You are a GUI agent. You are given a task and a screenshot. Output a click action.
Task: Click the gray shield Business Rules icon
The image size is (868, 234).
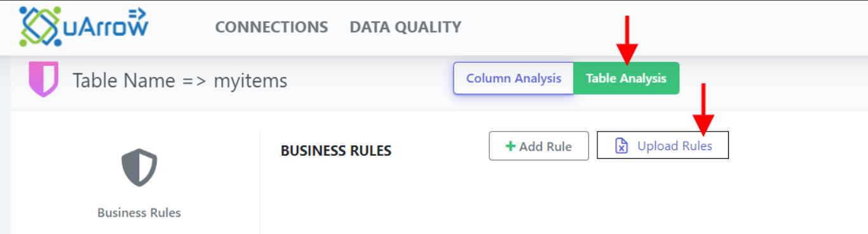(x=139, y=168)
